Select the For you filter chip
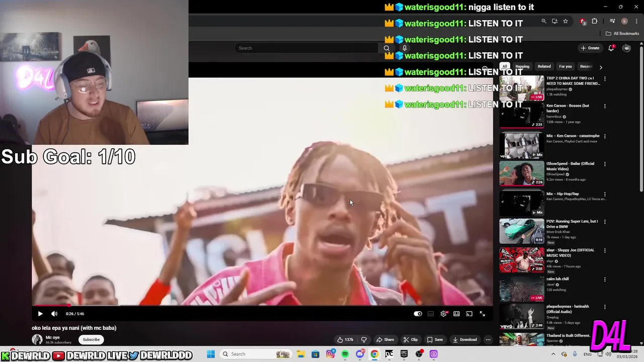The height and width of the screenshot is (362, 644). [566, 66]
